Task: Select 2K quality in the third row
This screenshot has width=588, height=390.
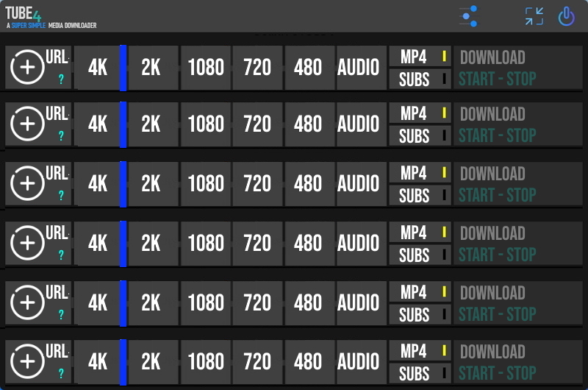Action: 154,183
